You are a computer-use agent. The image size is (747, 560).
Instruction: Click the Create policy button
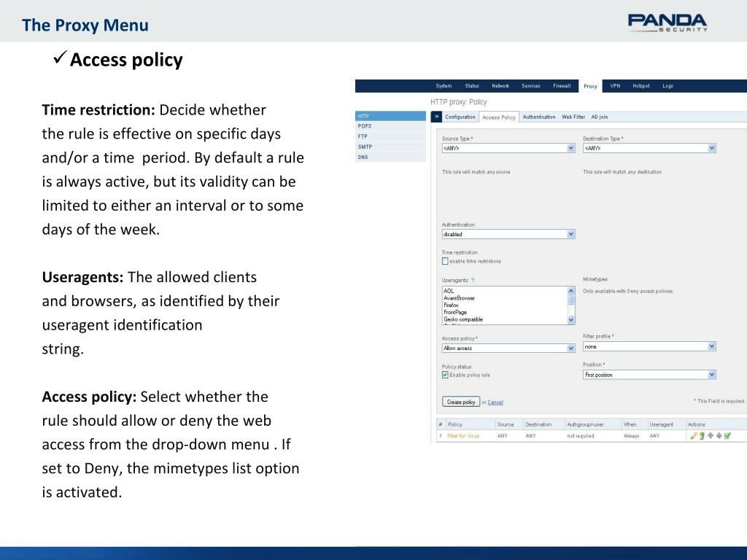click(x=461, y=402)
